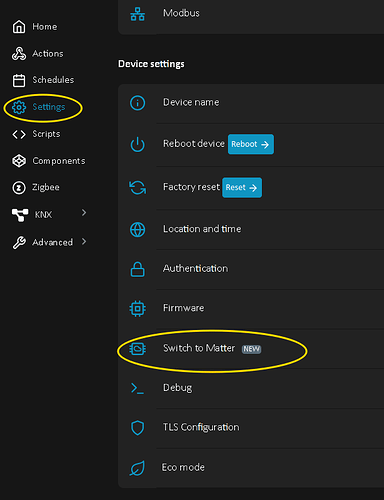Click the Zigbee logo icon

coord(19,188)
